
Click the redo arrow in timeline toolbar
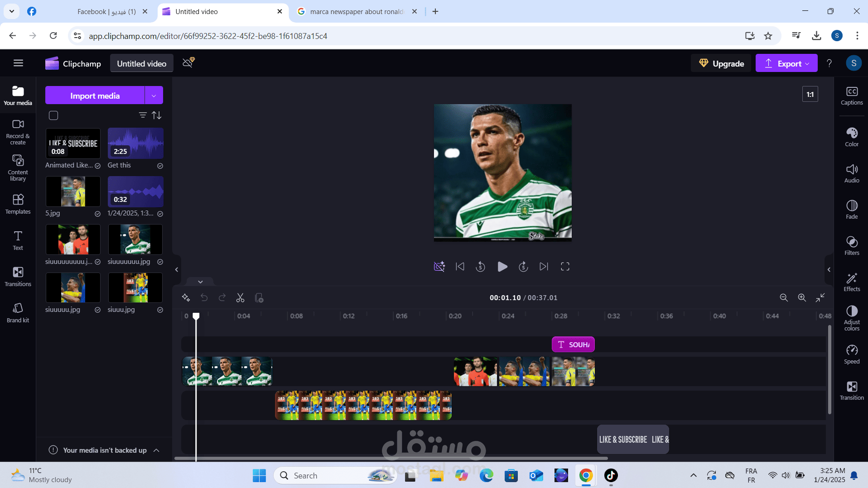[222, 297]
